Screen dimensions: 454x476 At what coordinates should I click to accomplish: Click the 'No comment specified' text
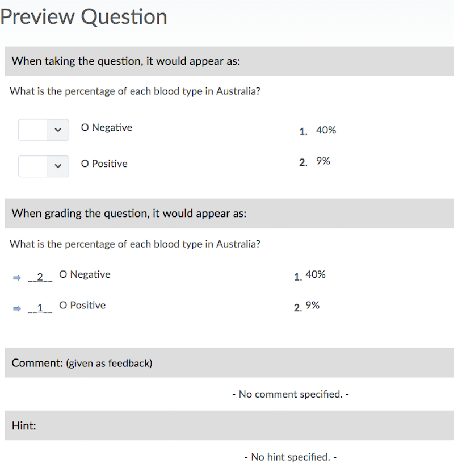tap(290, 394)
